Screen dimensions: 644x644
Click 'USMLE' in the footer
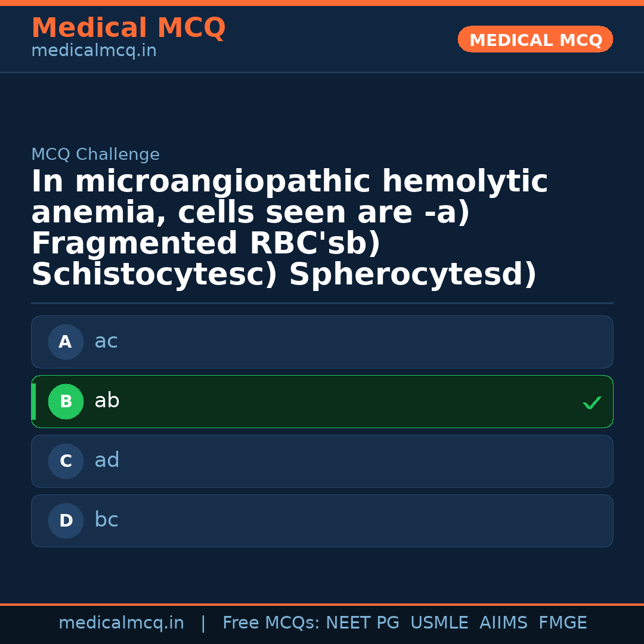(x=439, y=623)
